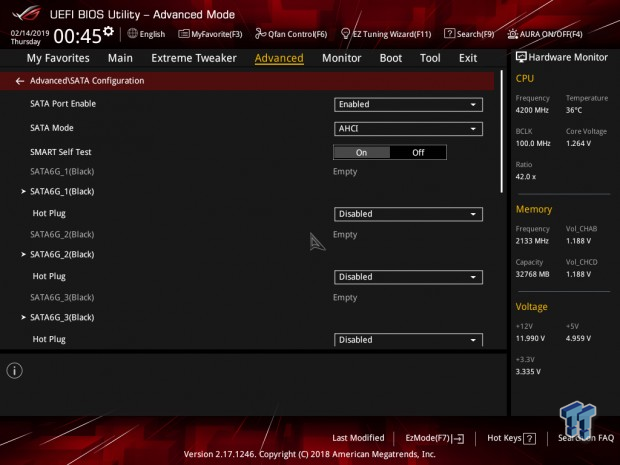Screen dimensions: 620x465
Task: Click the +5V value 4.959 V
Action: tap(578, 338)
